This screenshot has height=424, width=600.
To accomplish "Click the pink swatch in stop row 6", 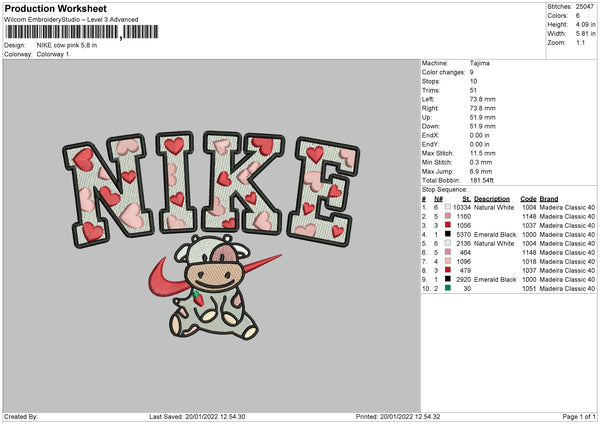I will click(448, 252).
